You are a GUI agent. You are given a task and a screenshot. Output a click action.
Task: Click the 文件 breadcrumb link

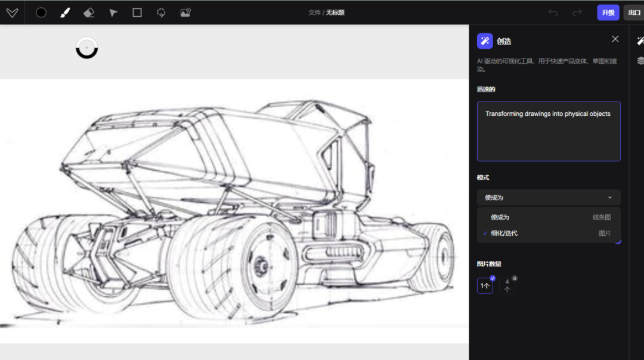coord(314,13)
